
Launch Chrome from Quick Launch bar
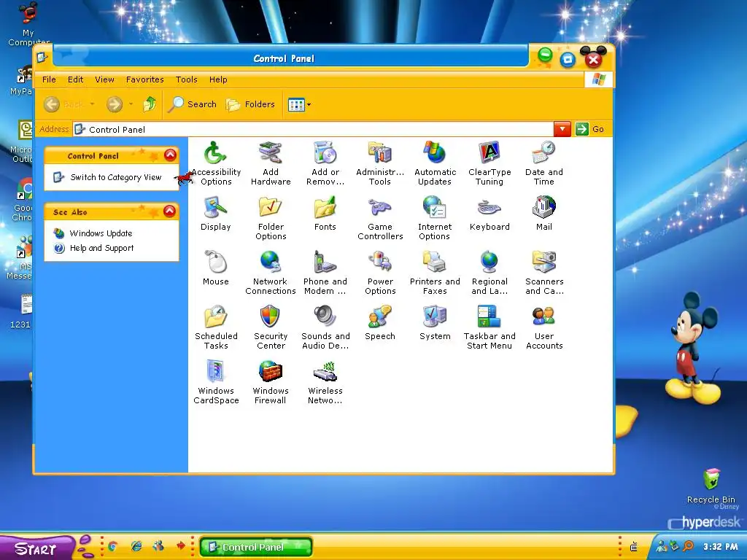[x=113, y=547]
